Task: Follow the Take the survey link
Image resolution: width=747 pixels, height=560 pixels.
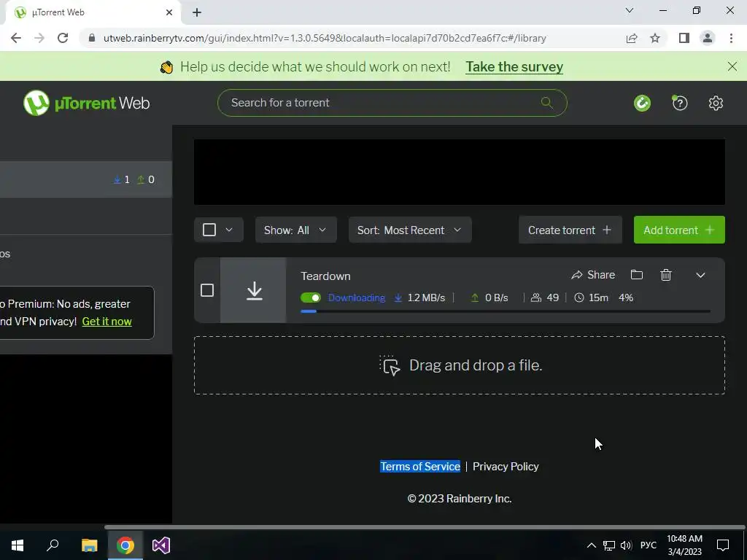Action: (514, 66)
